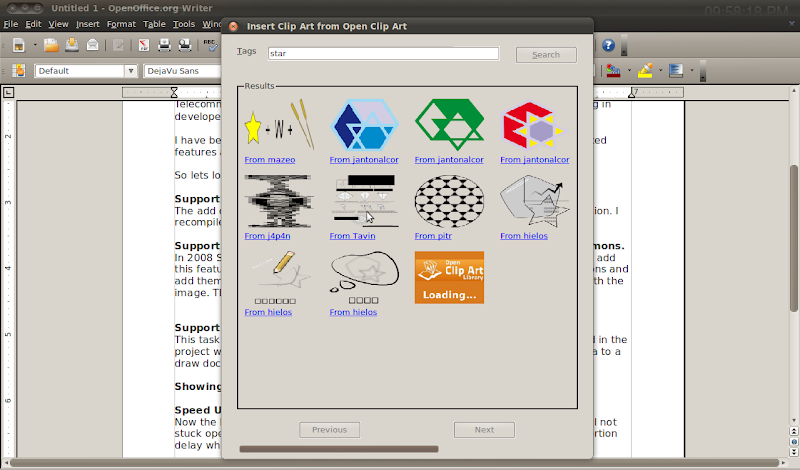This screenshot has width=800, height=470.
Task: Click the tab stop type selector on ruler
Action: coord(8,92)
